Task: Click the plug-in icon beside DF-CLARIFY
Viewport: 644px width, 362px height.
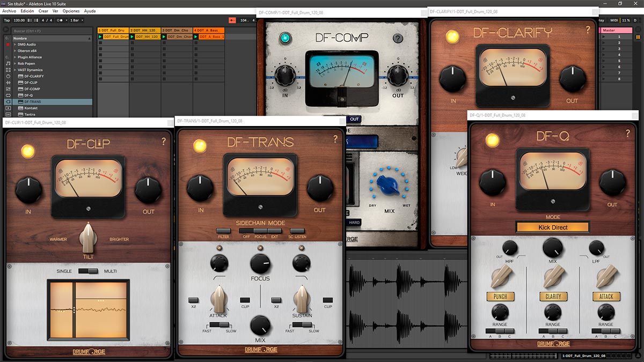Action: click(x=20, y=76)
